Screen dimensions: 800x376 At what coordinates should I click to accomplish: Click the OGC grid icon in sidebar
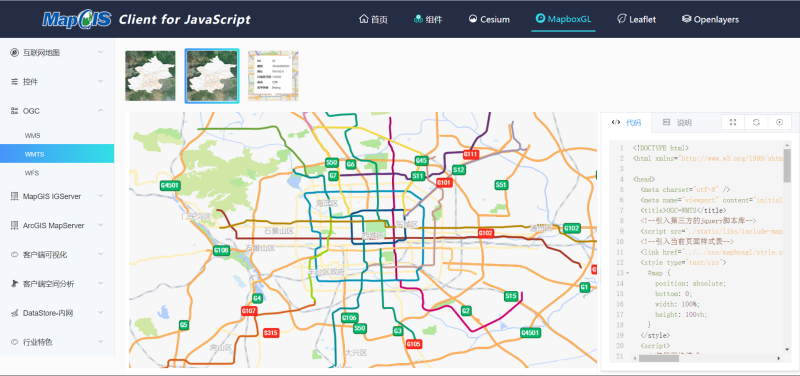pos(14,111)
